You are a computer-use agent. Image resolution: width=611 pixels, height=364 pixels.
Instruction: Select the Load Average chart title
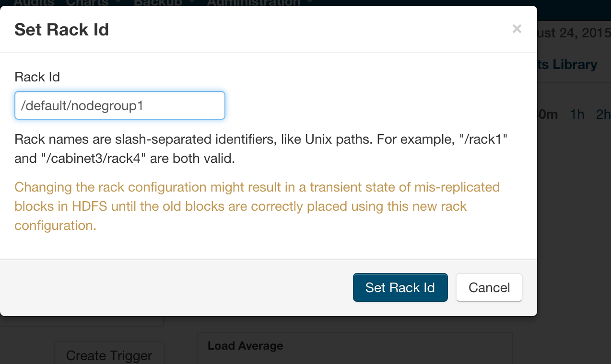pos(245,346)
